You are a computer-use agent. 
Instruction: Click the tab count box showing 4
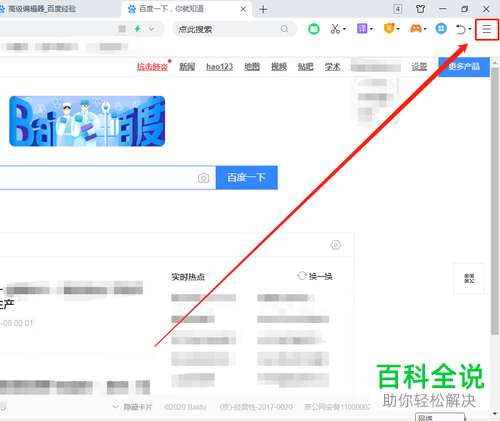pos(398,9)
